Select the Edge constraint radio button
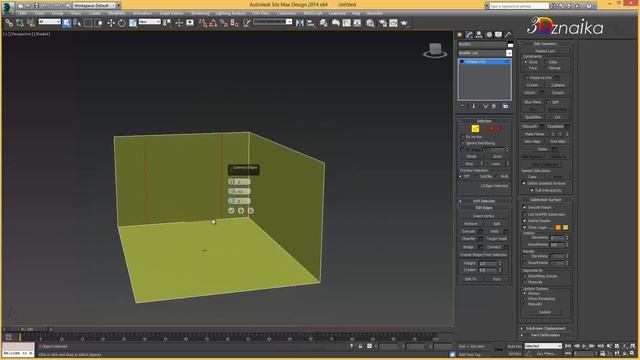The width and height of the screenshot is (640, 360). (546, 62)
